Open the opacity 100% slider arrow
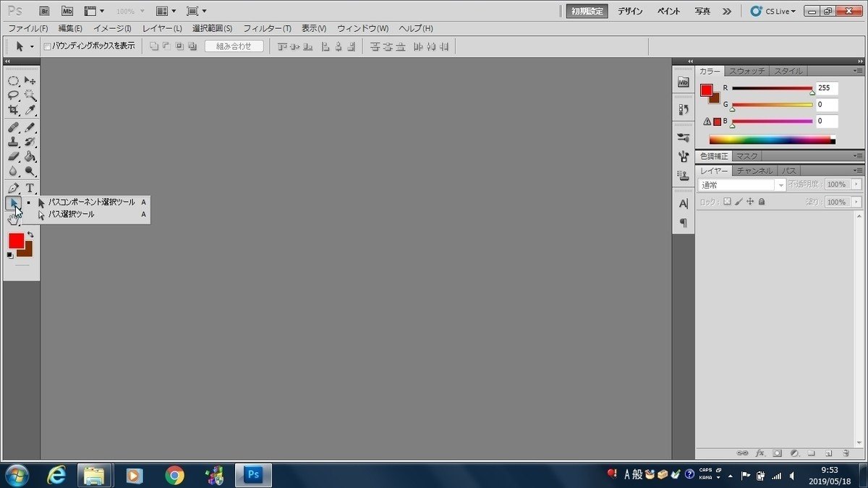The height and width of the screenshot is (488, 868). [x=856, y=185]
